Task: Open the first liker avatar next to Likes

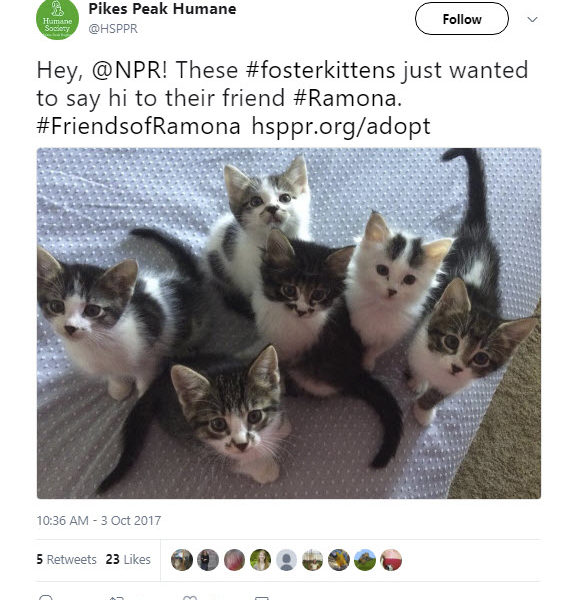Action: click(x=182, y=560)
